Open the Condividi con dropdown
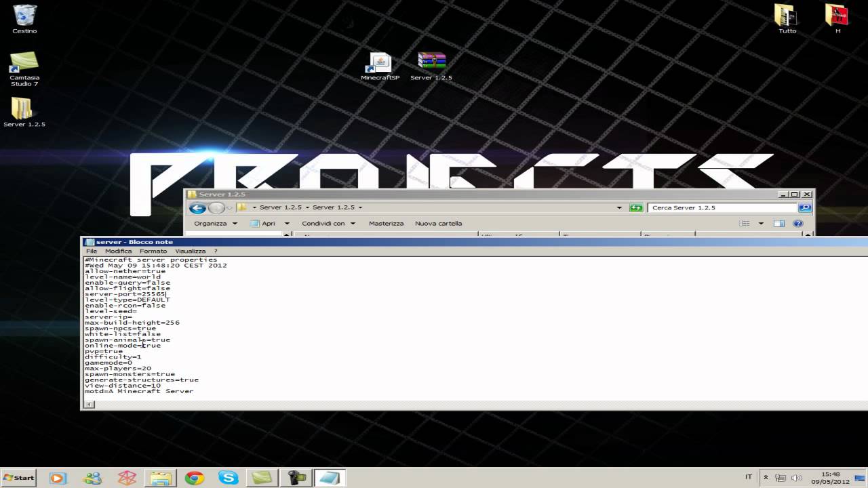This screenshot has width=868, height=488. point(328,223)
